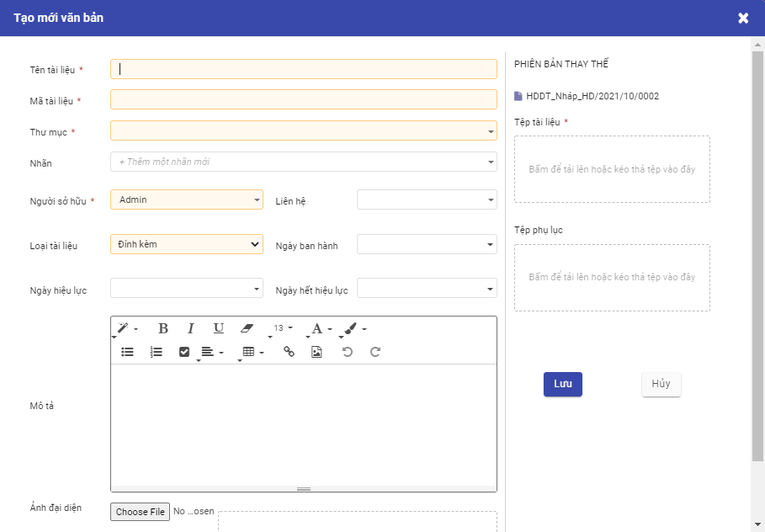Open font size 13 menu
Screen dimensions: 765x532
283,328
